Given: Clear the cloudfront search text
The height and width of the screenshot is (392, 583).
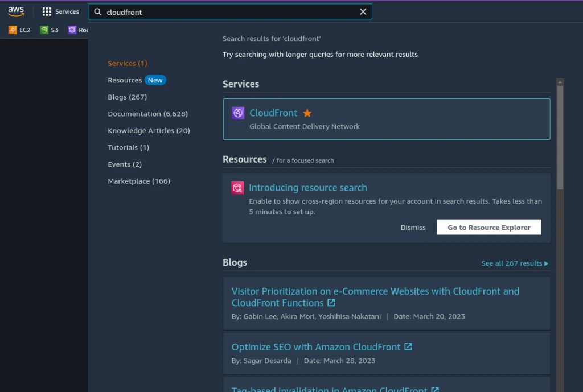Looking at the screenshot, I should pyautogui.click(x=363, y=12).
